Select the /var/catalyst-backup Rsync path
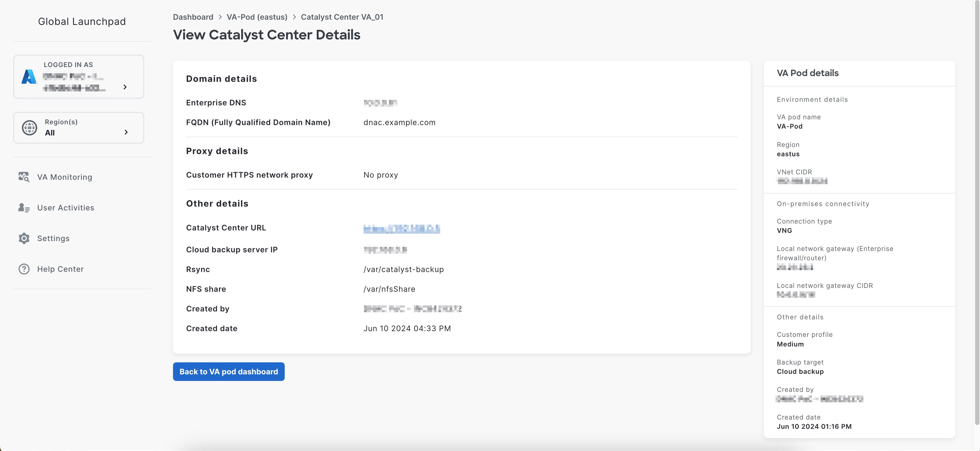Image resolution: width=980 pixels, height=451 pixels. pos(404,269)
